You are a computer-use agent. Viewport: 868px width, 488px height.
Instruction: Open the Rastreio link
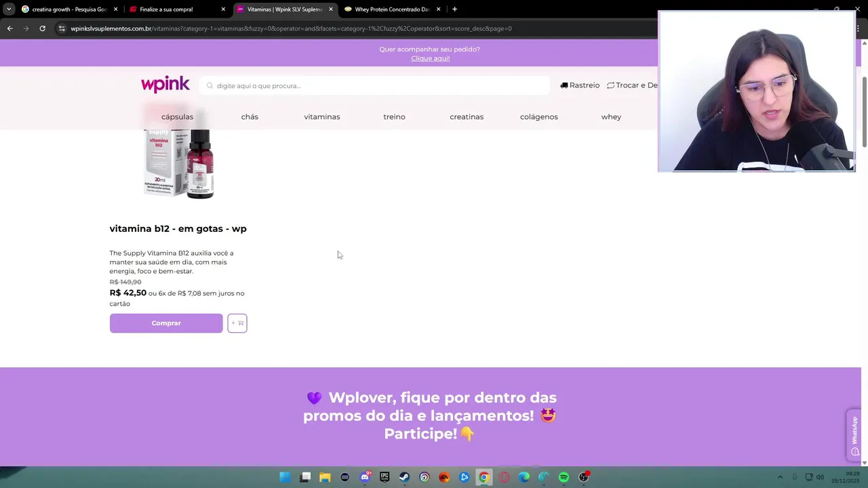pos(580,85)
